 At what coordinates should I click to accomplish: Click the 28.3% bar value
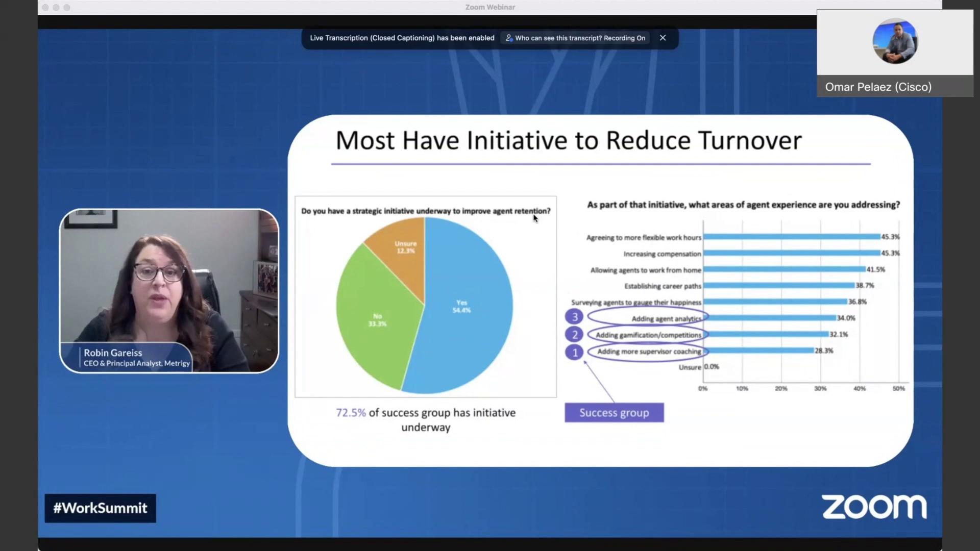[824, 351]
